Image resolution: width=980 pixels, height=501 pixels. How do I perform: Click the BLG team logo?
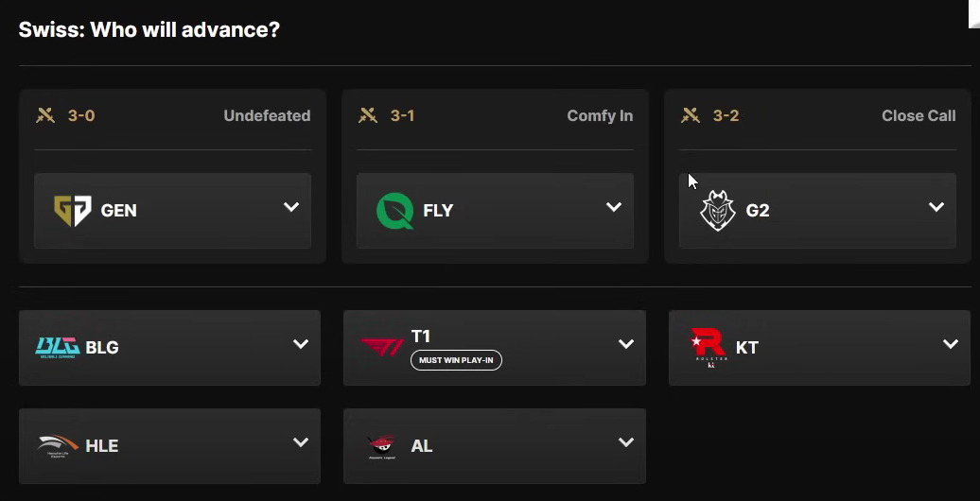point(58,347)
